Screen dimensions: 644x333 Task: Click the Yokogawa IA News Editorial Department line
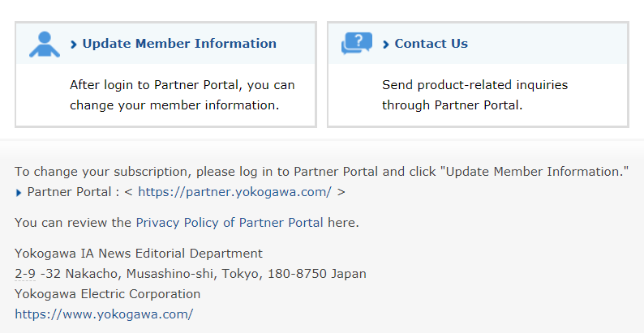coord(139,254)
